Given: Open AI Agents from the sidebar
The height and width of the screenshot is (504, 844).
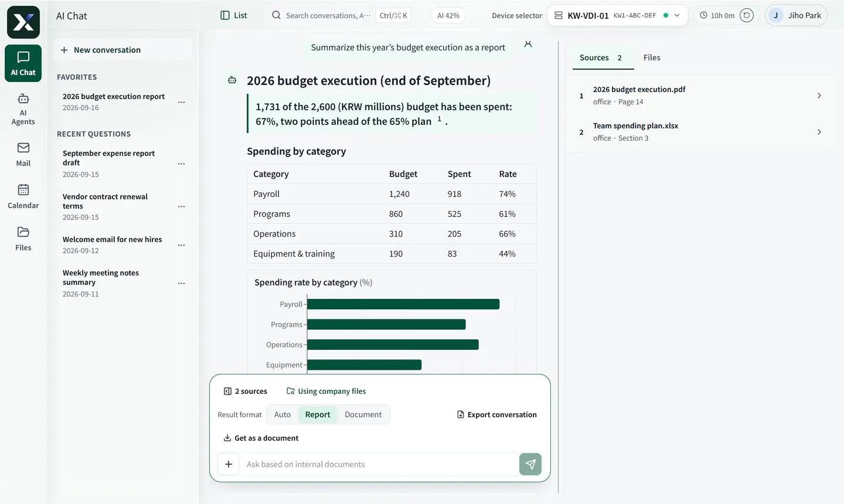Looking at the screenshot, I should click(23, 109).
